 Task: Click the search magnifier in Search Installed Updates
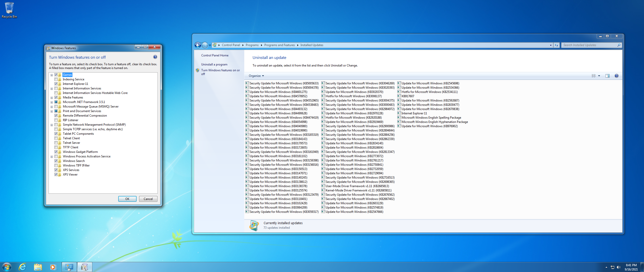pyautogui.click(x=619, y=45)
